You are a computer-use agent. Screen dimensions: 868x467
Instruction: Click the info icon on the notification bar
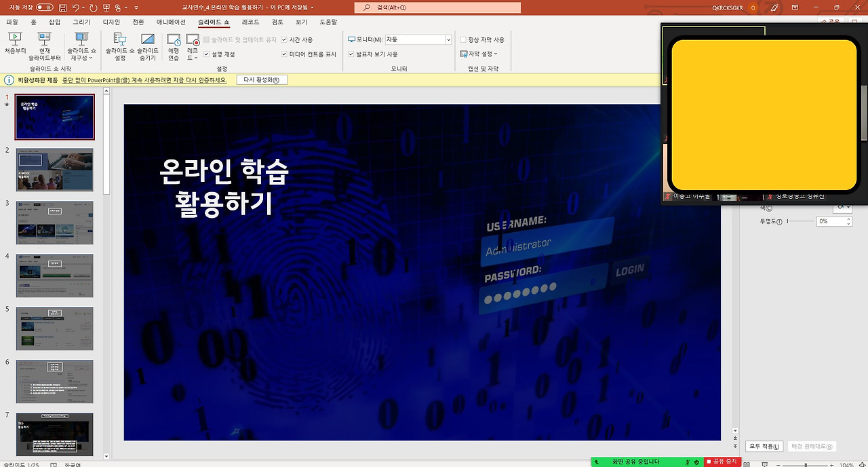pos(9,79)
